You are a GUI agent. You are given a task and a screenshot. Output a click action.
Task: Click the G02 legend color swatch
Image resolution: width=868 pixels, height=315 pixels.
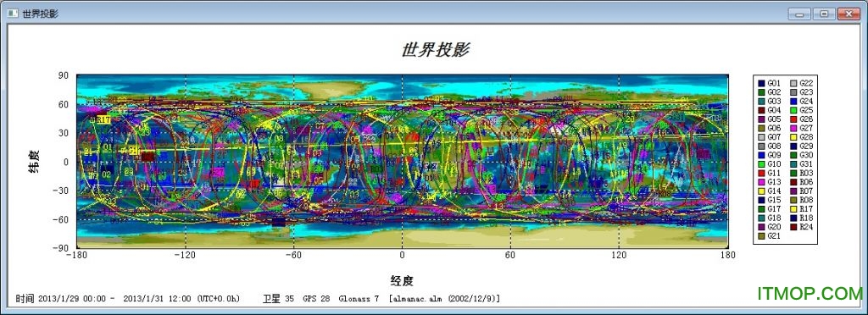click(761, 92)
